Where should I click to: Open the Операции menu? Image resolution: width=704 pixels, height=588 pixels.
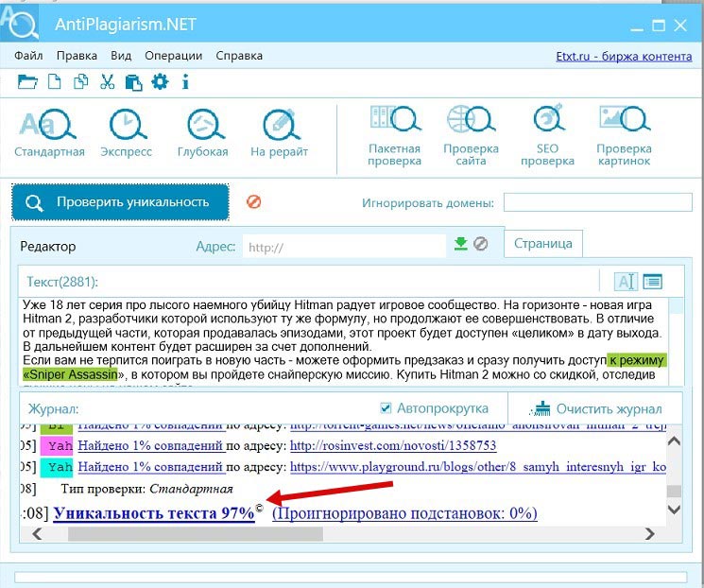pyautogui.click(x=173, y=56)
